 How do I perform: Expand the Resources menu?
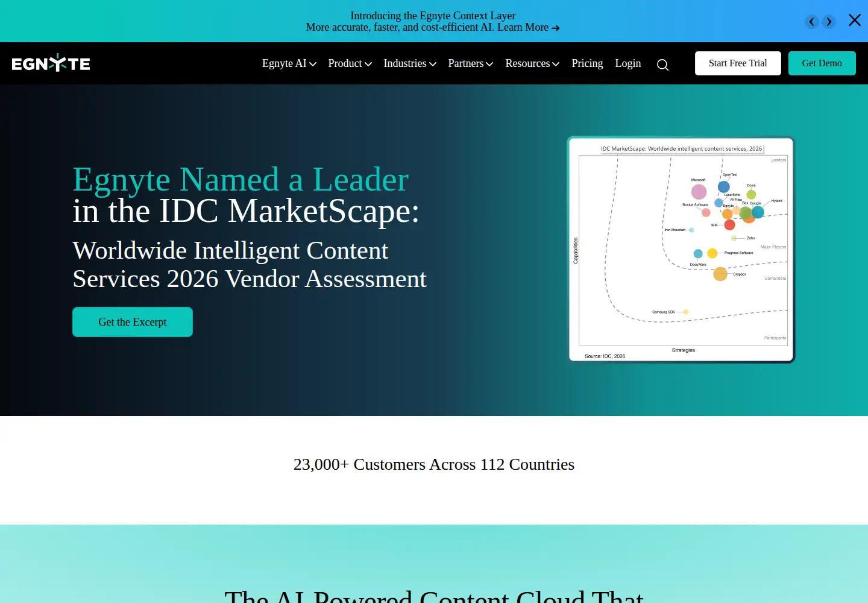tap(533, 63)
